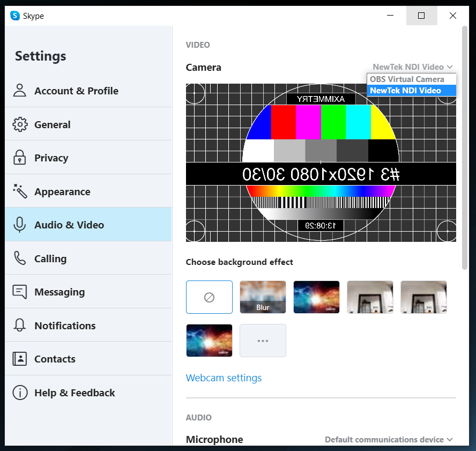Go to Notifications settings
The image size is (476, 451).
point(88,326)
